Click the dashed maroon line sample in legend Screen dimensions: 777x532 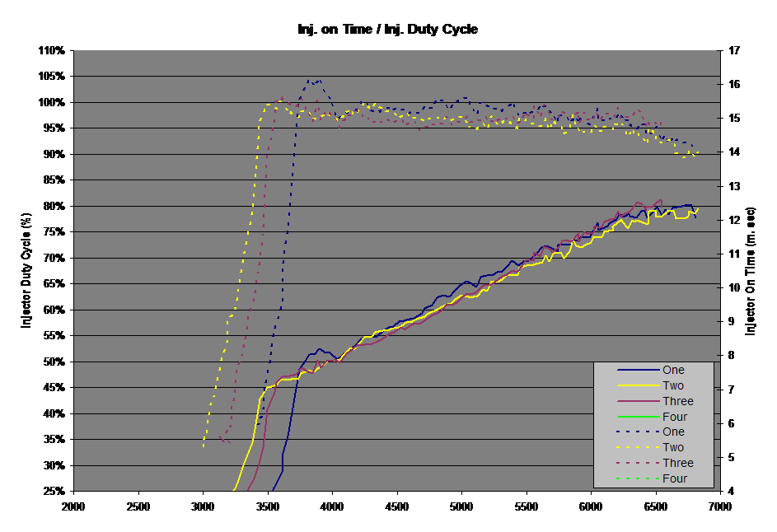click(628, 464)
